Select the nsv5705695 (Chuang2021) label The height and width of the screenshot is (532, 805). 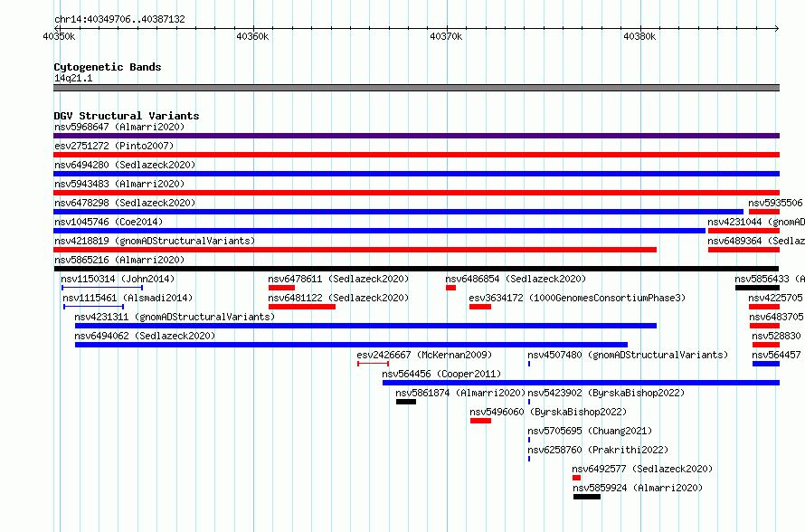pos(590,431)
